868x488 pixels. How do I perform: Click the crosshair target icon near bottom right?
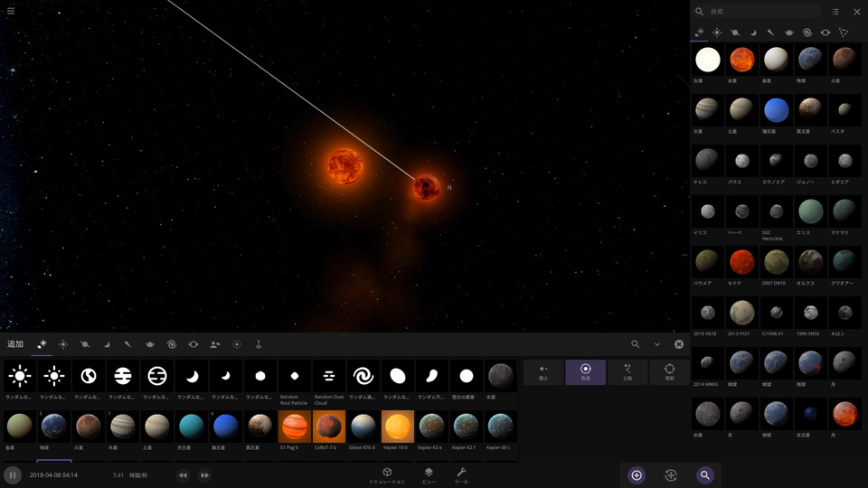pos(671,475)
